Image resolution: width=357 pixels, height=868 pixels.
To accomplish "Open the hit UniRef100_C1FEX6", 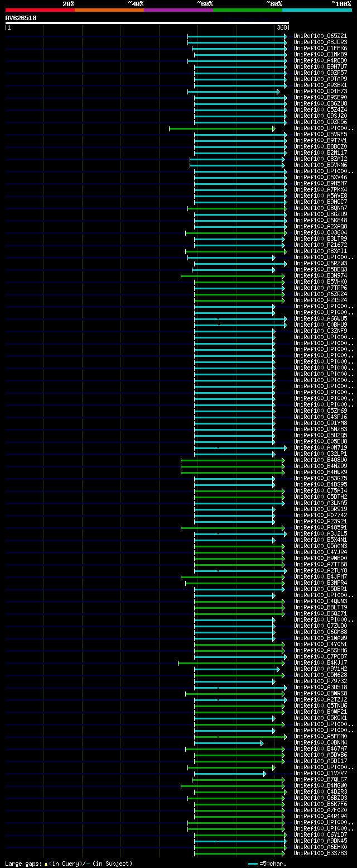I will [320, 48].
